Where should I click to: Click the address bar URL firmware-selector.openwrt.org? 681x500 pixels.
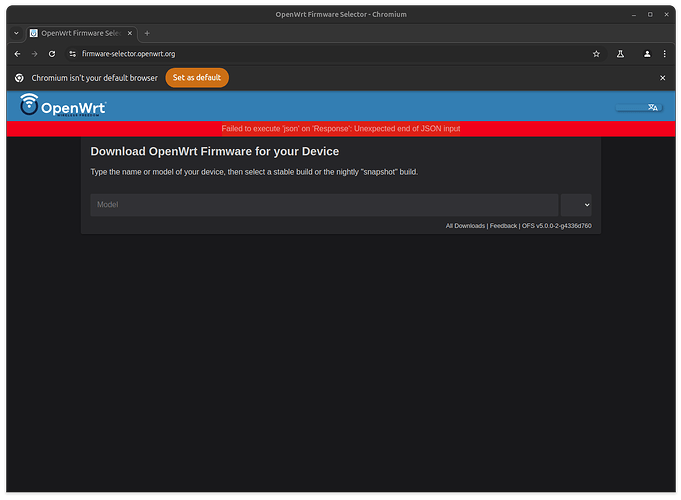tap(129, 54)
